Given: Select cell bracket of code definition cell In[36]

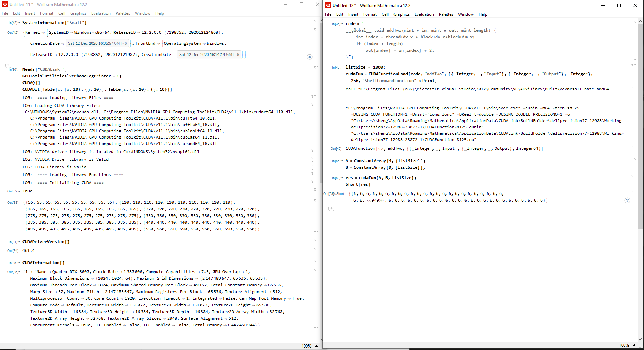Looking at the screenshot, I should coord(635,40).
